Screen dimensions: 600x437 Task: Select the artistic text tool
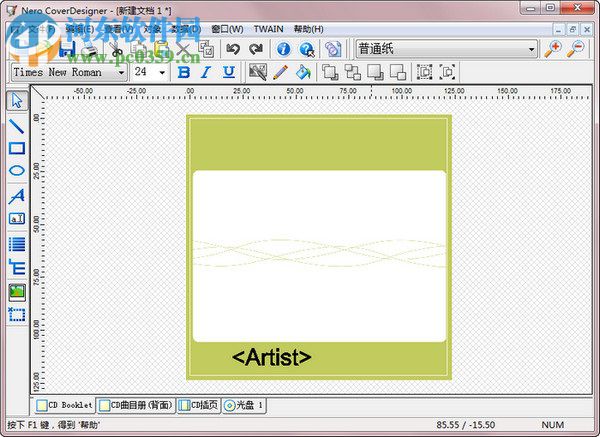17,196
